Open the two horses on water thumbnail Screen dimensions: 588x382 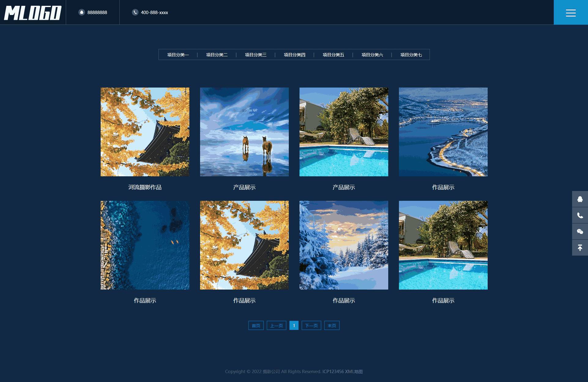click(244, 132)
